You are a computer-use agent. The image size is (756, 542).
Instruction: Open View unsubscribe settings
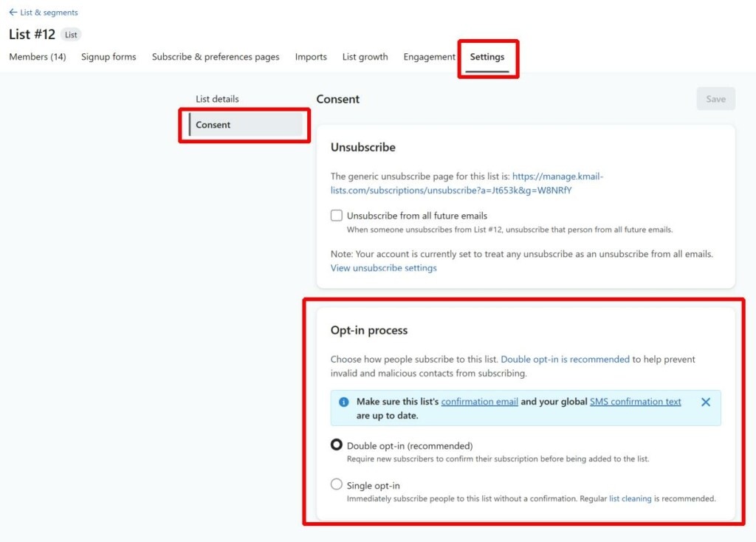[x=383, y=267]
